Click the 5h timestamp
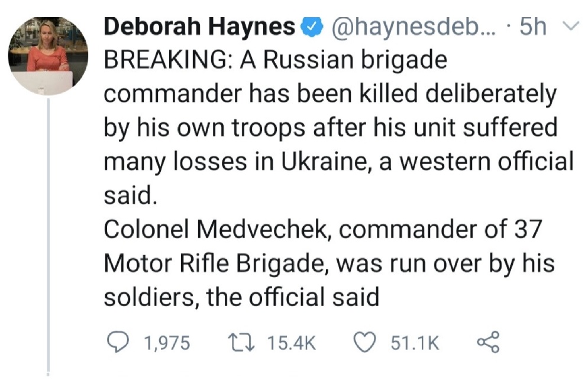This screenshot has height=389, width=588. pos(533,27)
